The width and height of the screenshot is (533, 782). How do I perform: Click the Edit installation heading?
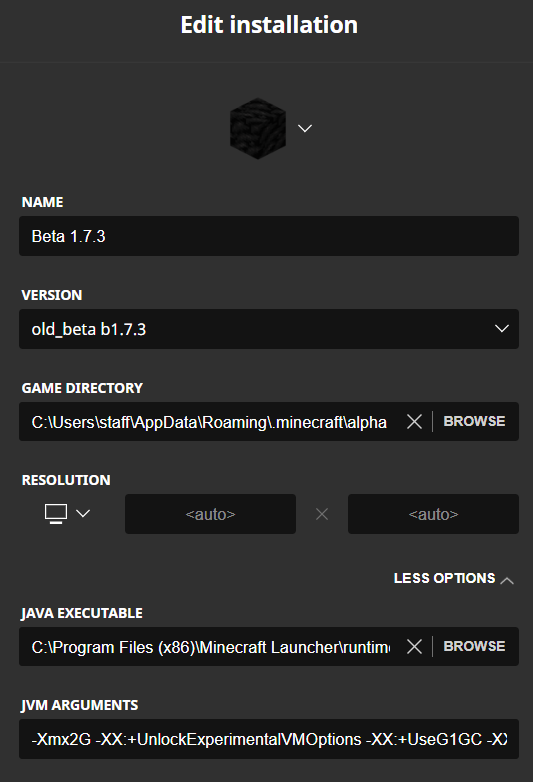pyautogui.click(x=269, y=25)
